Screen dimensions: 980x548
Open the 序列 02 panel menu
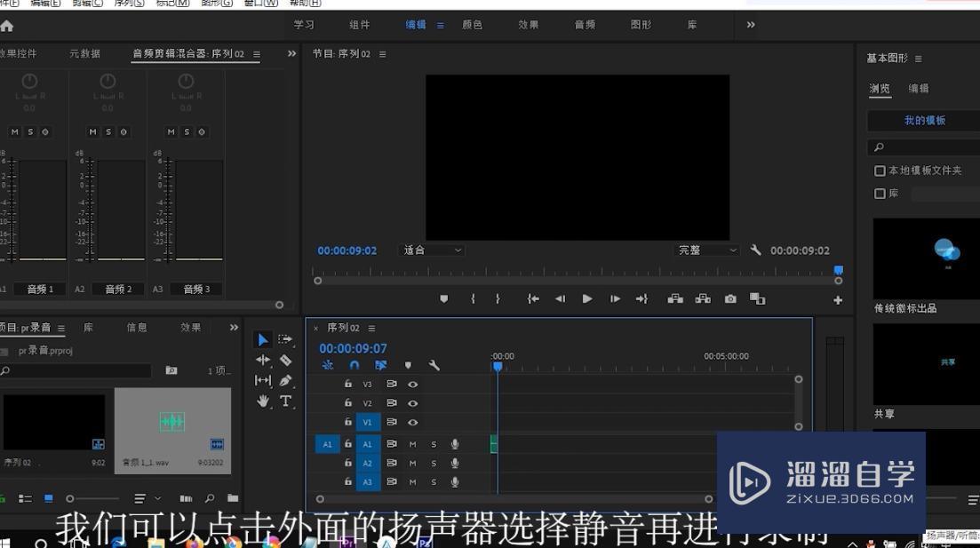pyautogui.click(x=370, y=328)
